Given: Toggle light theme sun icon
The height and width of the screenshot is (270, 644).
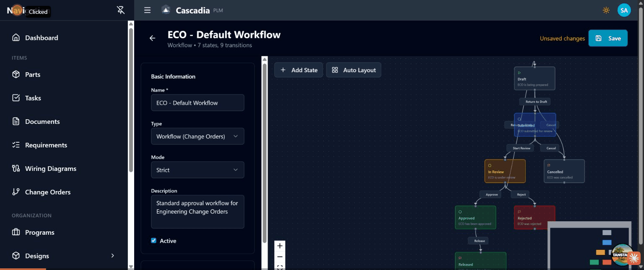Looking at the screenshot, I should [x=606, y=10].
